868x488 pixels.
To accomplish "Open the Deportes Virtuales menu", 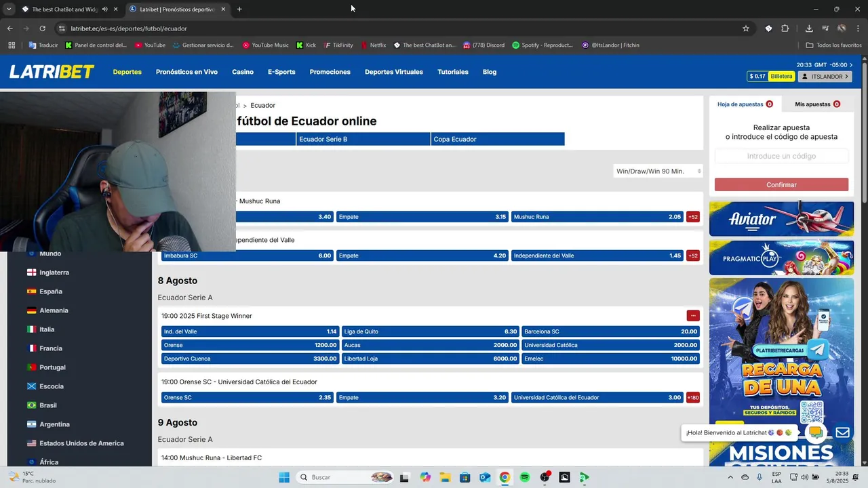I will (394, 72).
